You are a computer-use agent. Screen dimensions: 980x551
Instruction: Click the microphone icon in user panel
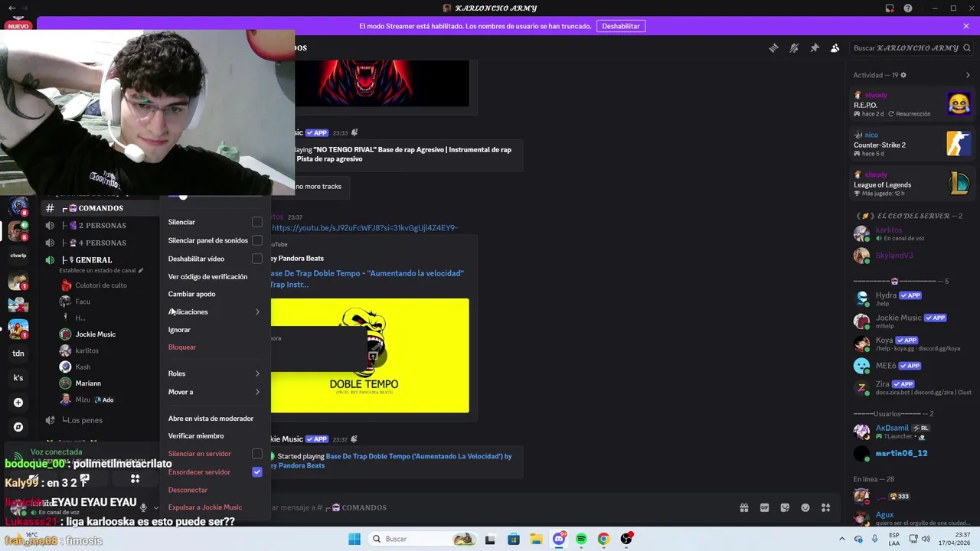143,507
